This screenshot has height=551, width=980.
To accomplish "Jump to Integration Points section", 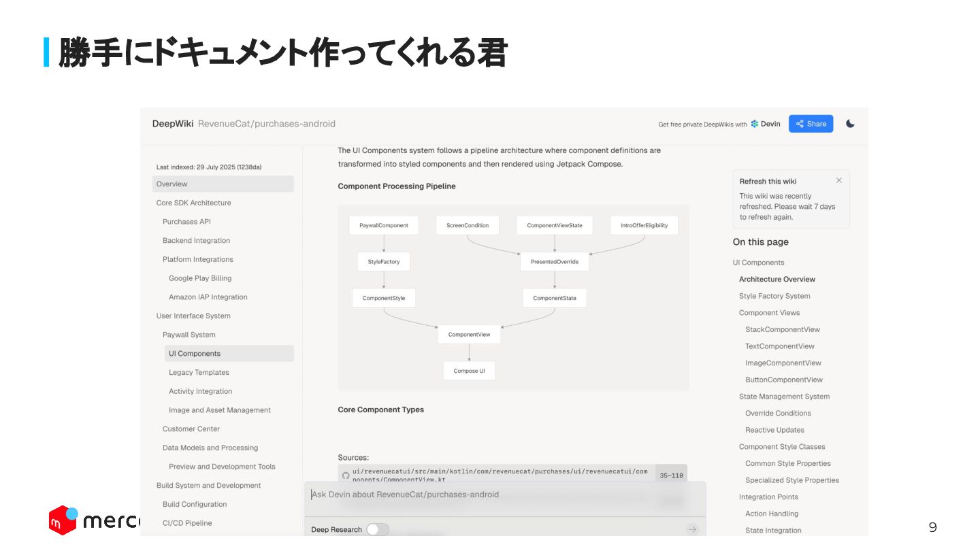I will pos(768,497).
